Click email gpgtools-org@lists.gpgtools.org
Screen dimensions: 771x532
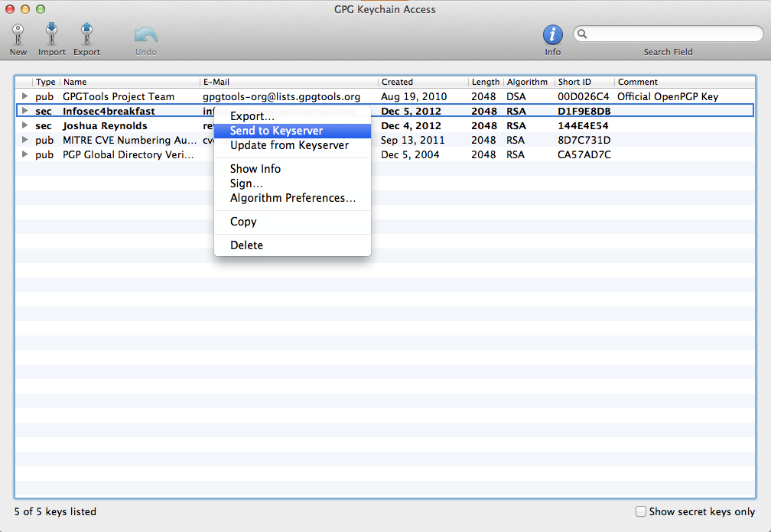(281, 97)
